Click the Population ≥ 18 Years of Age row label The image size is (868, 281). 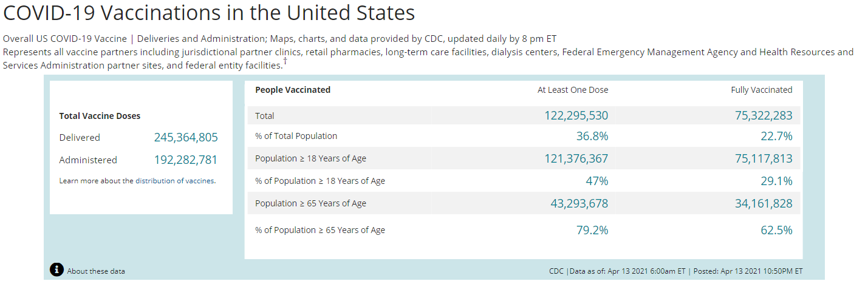click(x=310, y=159)
